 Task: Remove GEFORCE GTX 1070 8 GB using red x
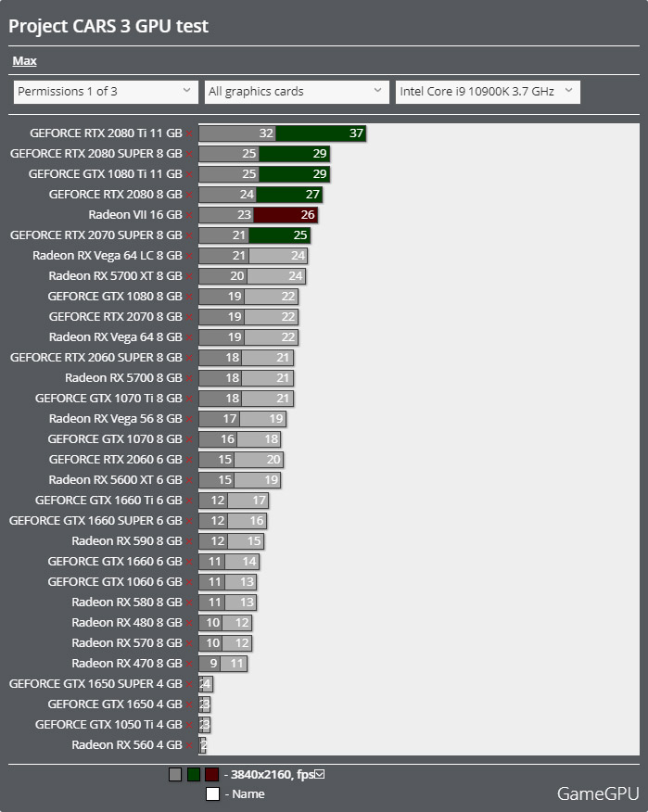190,439
